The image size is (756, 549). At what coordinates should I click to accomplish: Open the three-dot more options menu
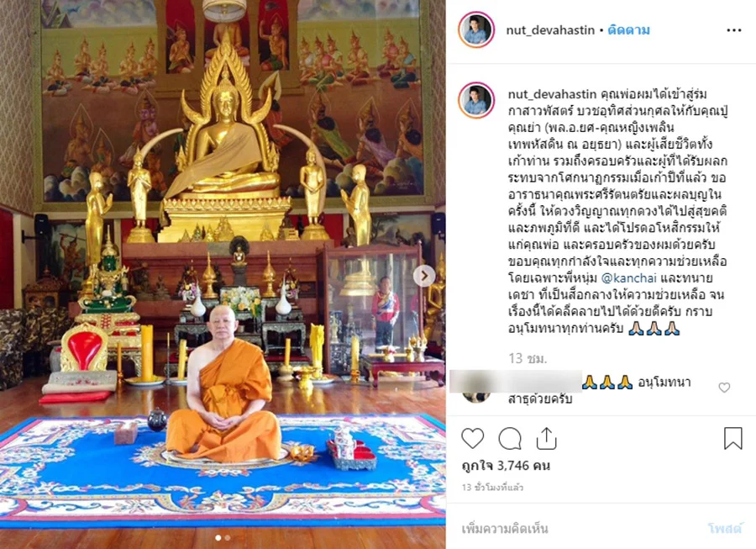(734, 30)
